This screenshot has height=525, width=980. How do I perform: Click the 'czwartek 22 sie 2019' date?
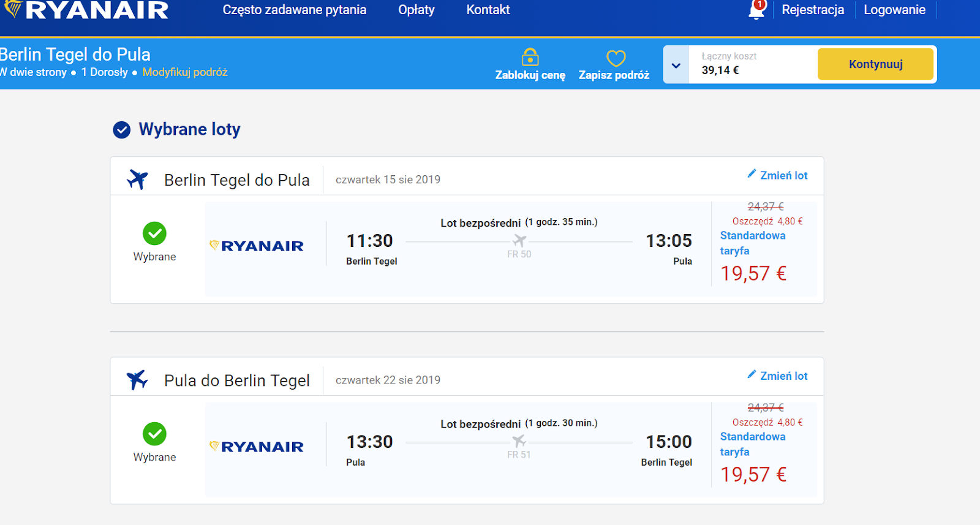pos(388,380)
